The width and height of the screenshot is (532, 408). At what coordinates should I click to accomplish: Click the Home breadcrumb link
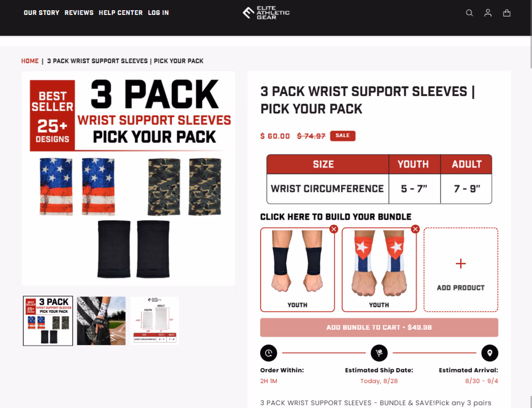click(30, 61)
